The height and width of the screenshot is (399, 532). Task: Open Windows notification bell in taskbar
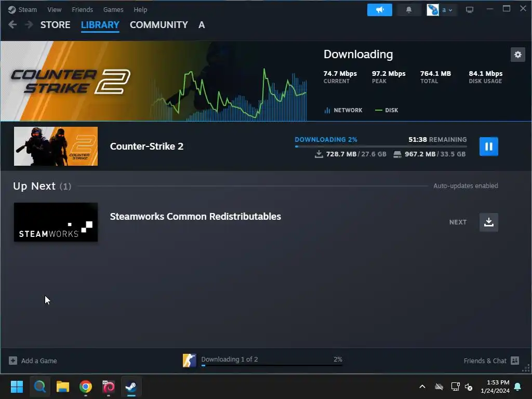tap(518, 387)
